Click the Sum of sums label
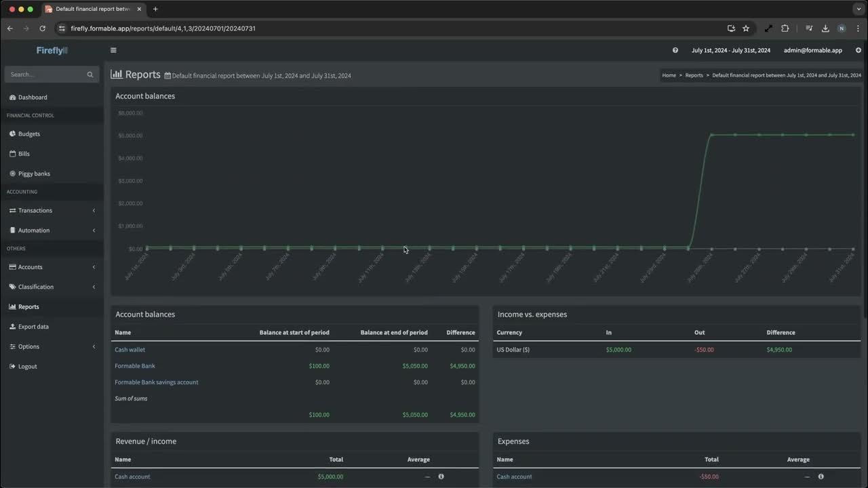 coord(131,399)
